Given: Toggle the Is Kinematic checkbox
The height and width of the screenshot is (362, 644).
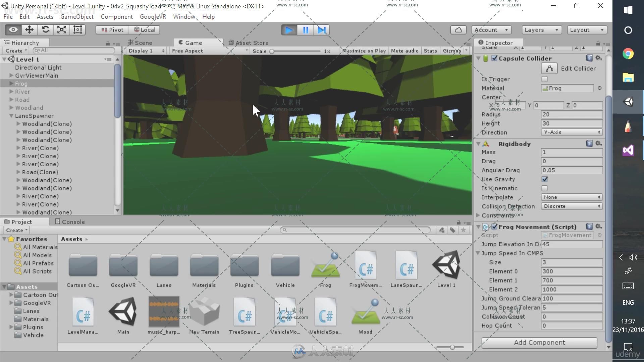Looking at the screenshot, I should 544,188.
